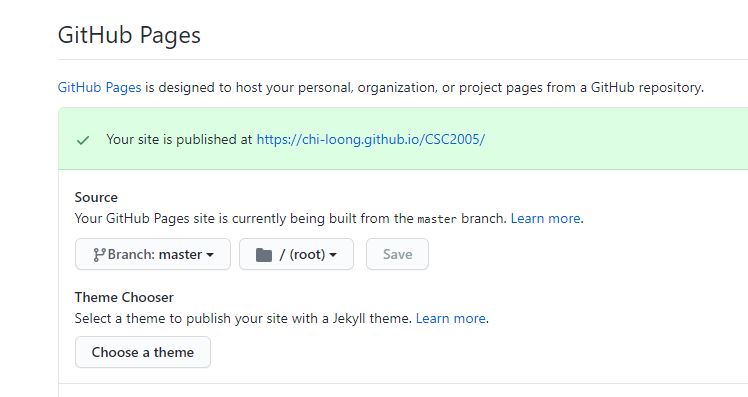Click the "Your site is published at" text

click(179, 139)
